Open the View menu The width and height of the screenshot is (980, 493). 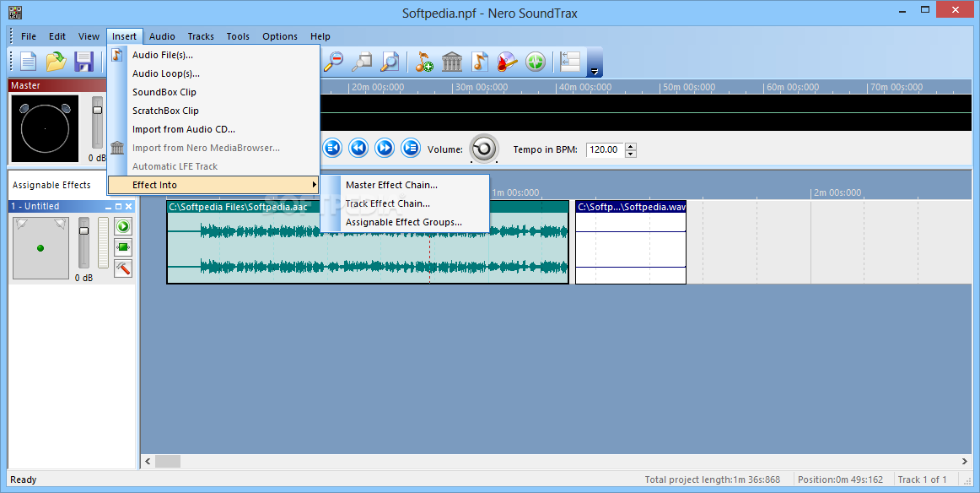click(x=89, y=36)
